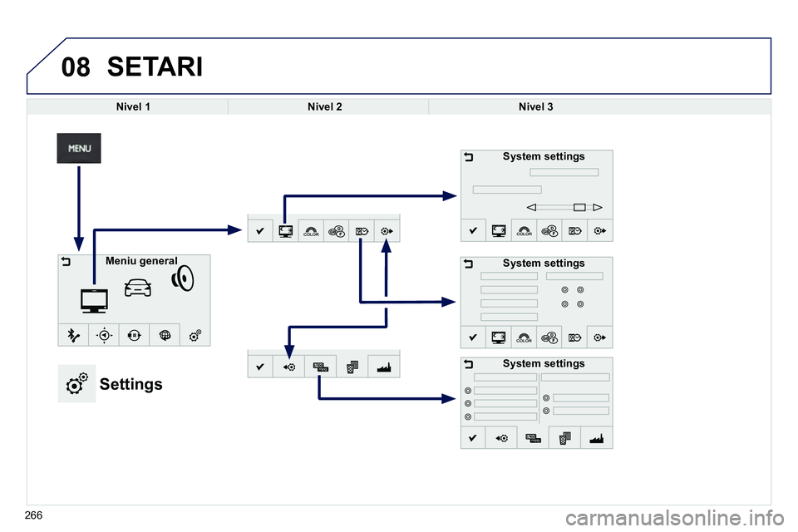Open navigation compass icon in Meniu general
Screen dimensions: 798x532
104,335
